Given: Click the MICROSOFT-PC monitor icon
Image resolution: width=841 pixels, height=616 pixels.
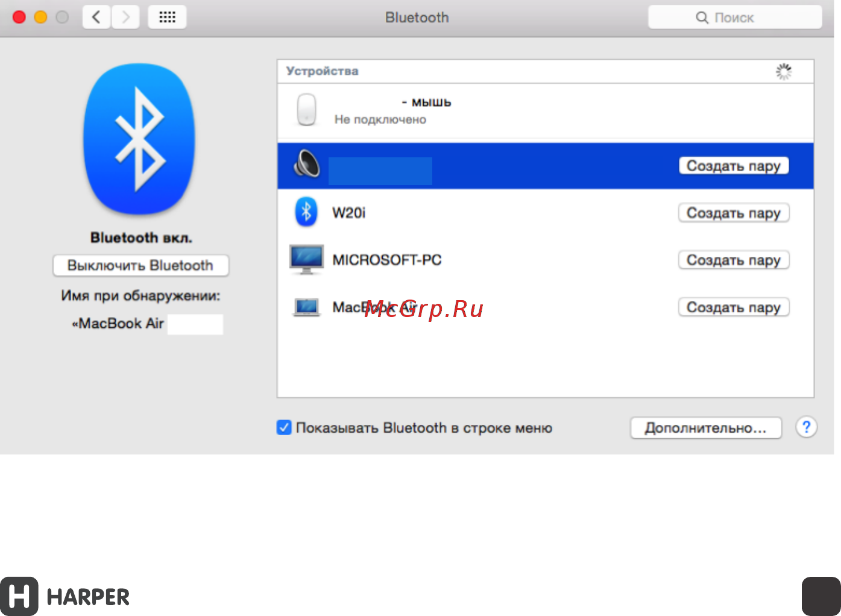Looking at the screenshot, I should coord(306,260).
